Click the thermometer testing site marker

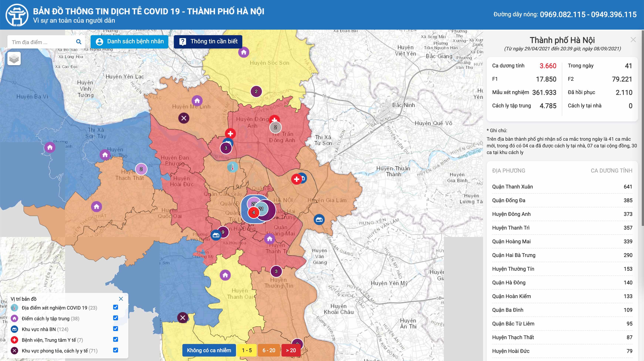[232, 167]
